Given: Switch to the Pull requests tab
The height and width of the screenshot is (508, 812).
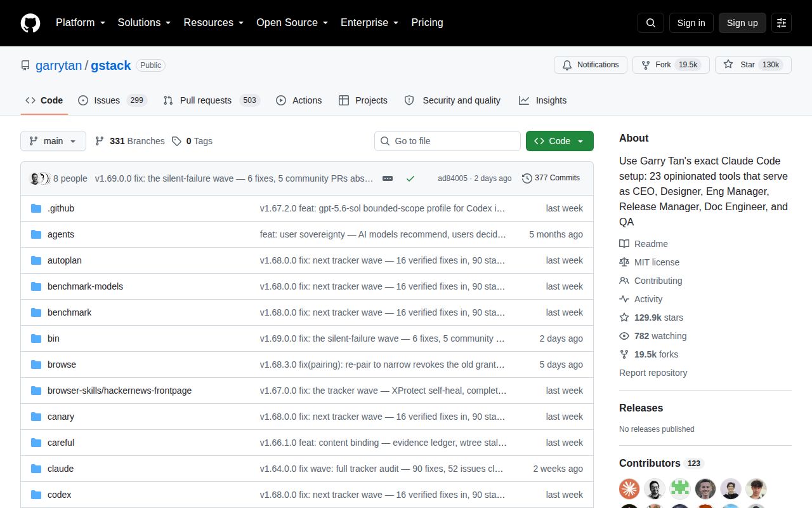Looking at the screenshot, I should pyautogui.click(x=212, y=100).
